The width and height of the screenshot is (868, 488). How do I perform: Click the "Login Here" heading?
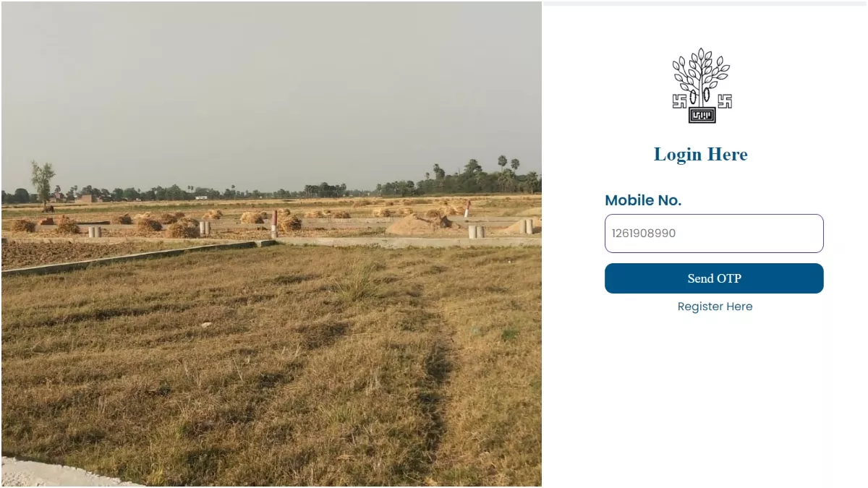(x=700, y=154)
